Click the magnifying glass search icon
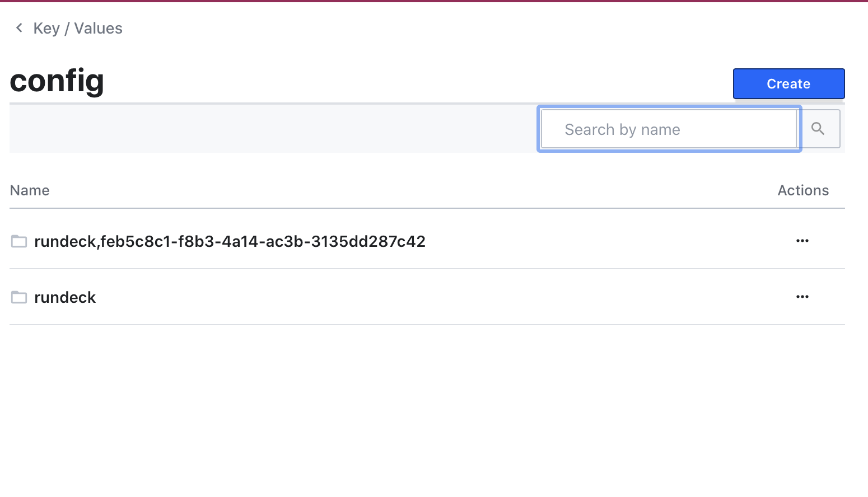The height and width of the screenshot is (497, 868). (818, 129)
